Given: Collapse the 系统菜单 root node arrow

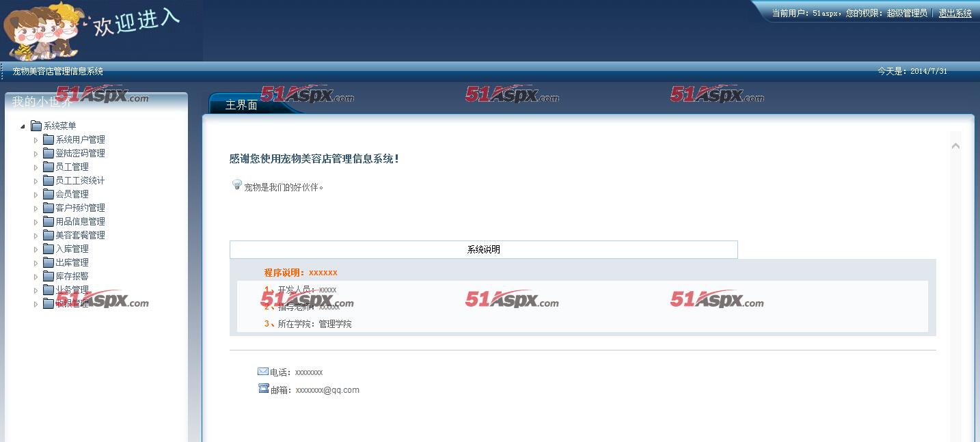Looking at the screenshot, I should point(23,126).
